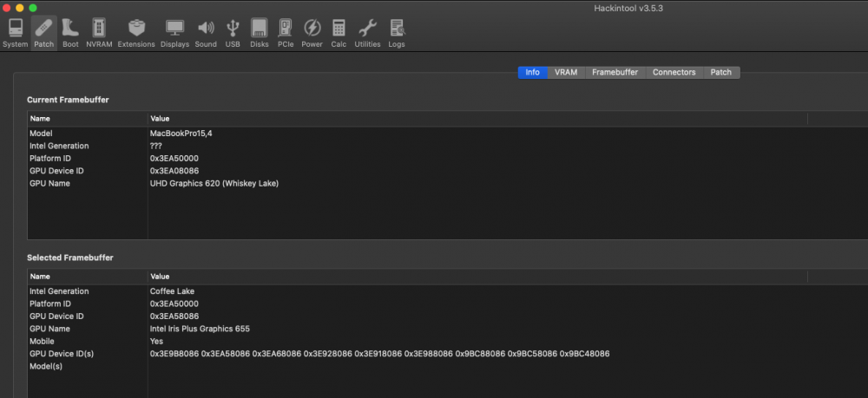Switch to the Connectors tab
Image resolution: width=868 pixels, height=398 pixels.
tap(674, 73)
